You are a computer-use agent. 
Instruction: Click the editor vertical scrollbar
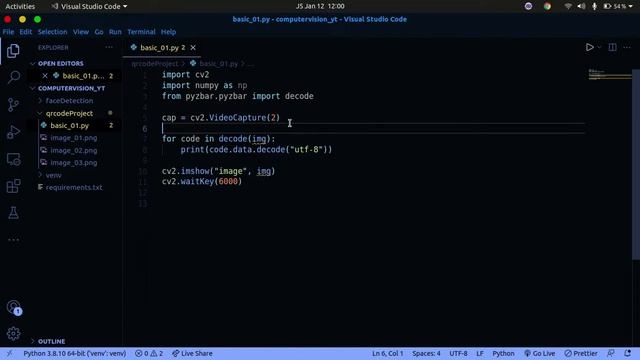636,163
